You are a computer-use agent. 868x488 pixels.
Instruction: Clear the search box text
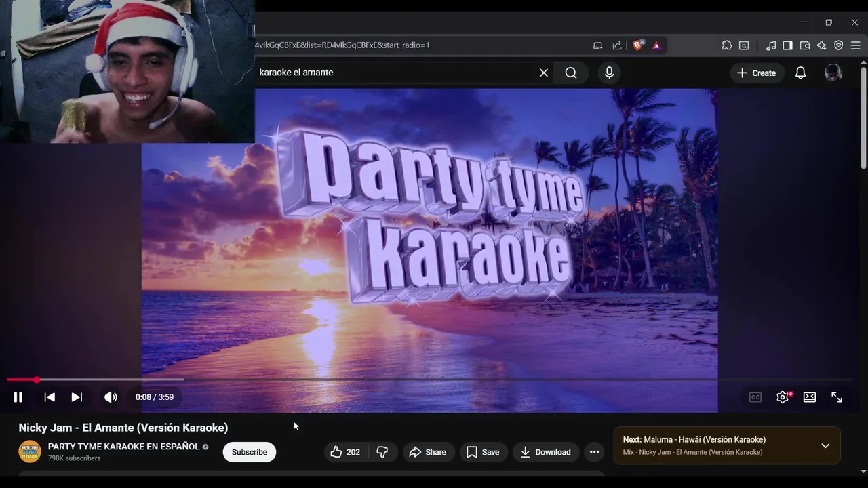click(544, 73)
